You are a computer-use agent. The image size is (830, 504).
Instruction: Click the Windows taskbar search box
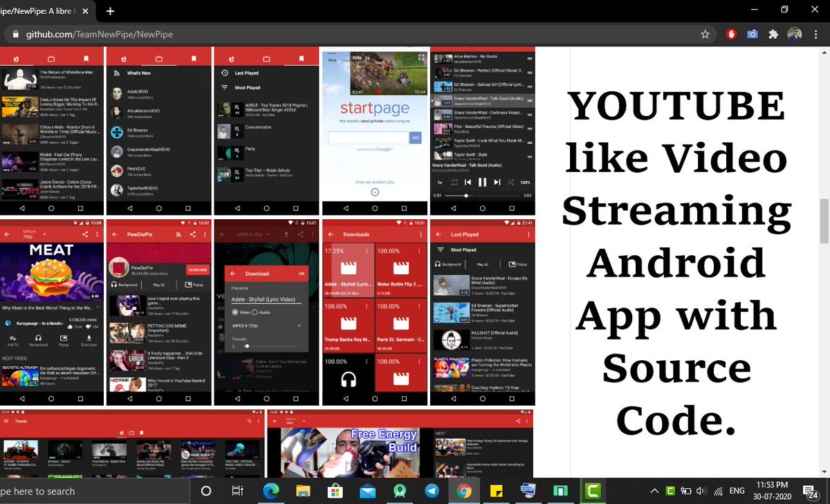(95, 491)
